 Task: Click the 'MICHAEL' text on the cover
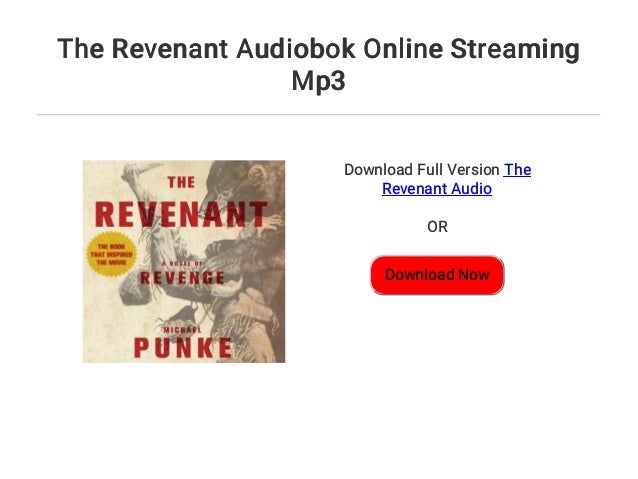[183, 330]
